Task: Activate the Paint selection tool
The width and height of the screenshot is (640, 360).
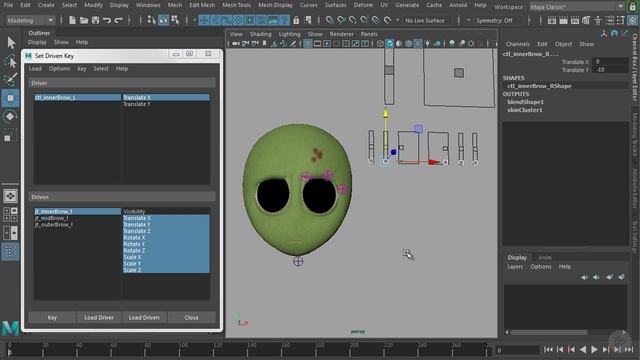Action: 11,80
